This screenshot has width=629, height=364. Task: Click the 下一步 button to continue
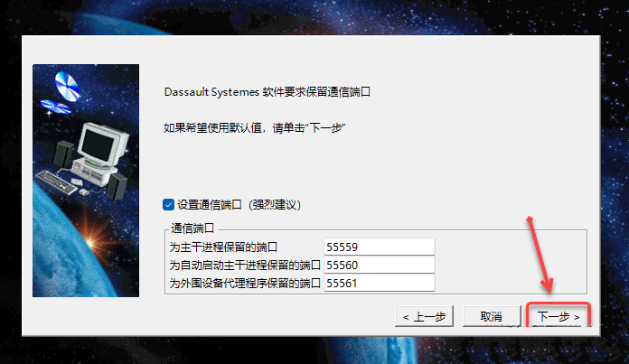(558, 317)
